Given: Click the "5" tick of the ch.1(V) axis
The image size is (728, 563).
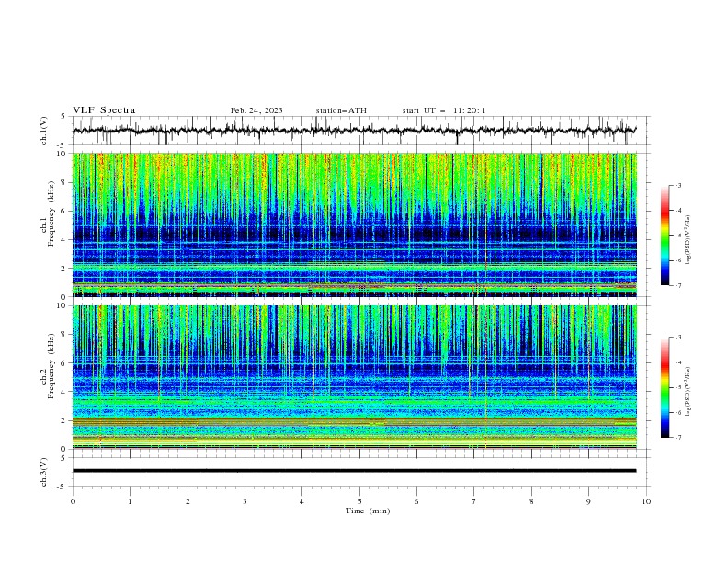Looking at the screenshot, I should click(64, 117).
